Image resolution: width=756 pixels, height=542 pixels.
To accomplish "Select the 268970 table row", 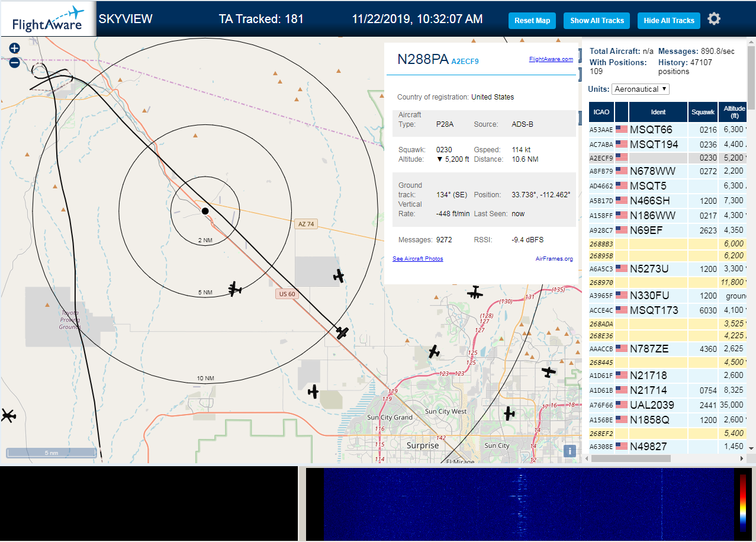I will point(668,283).
